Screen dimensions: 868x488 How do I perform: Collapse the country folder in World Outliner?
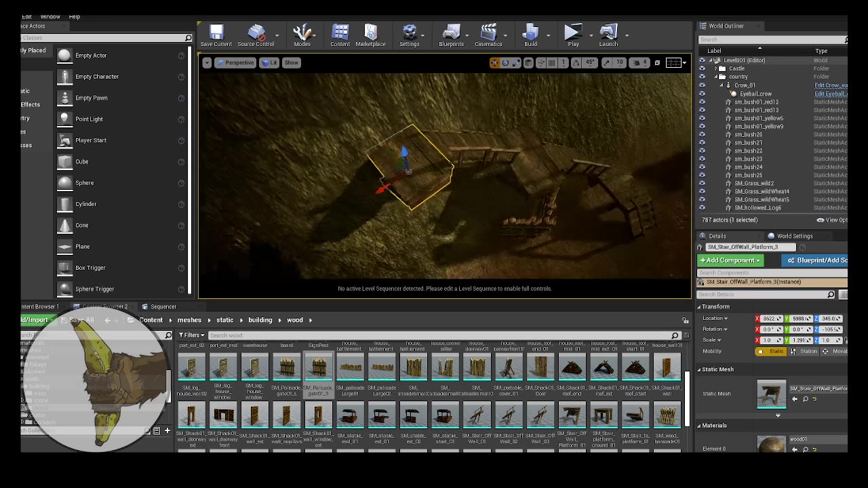(716, 77)
